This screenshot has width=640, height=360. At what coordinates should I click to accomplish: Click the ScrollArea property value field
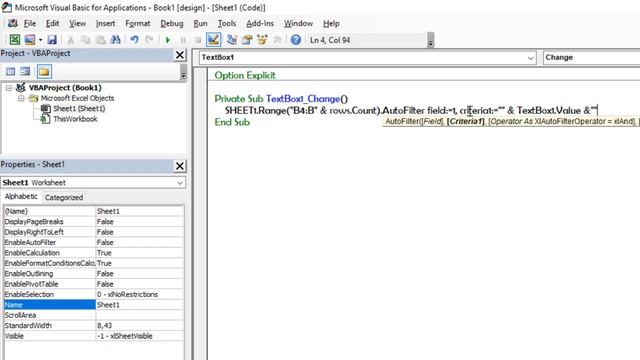(139, 315)
